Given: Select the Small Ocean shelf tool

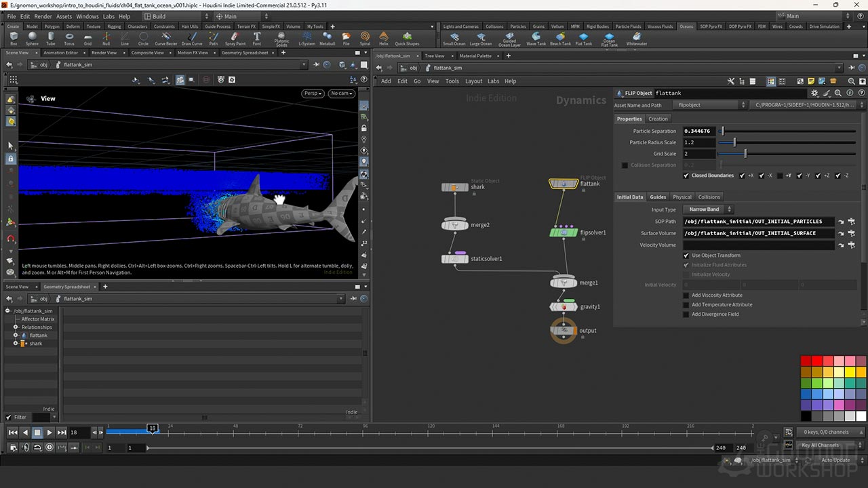Looking at the screenshot, I should point(454,38).
